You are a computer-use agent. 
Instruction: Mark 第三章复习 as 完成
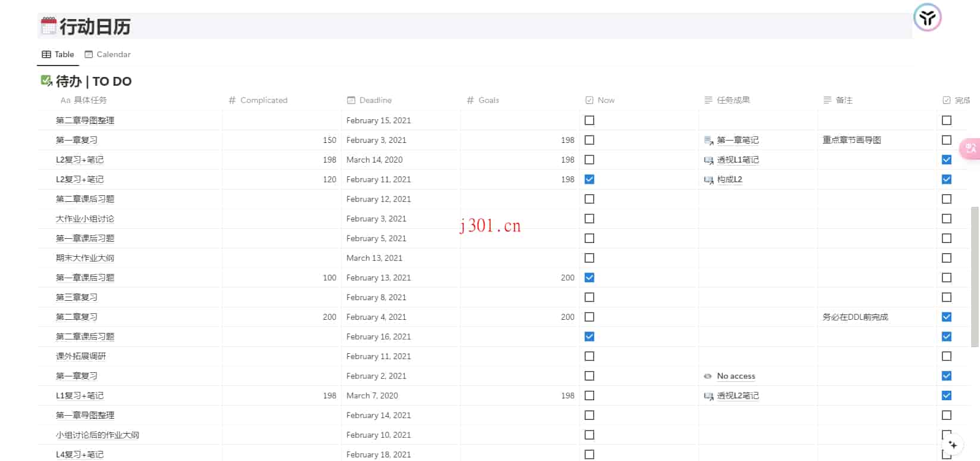click(947, 297)
